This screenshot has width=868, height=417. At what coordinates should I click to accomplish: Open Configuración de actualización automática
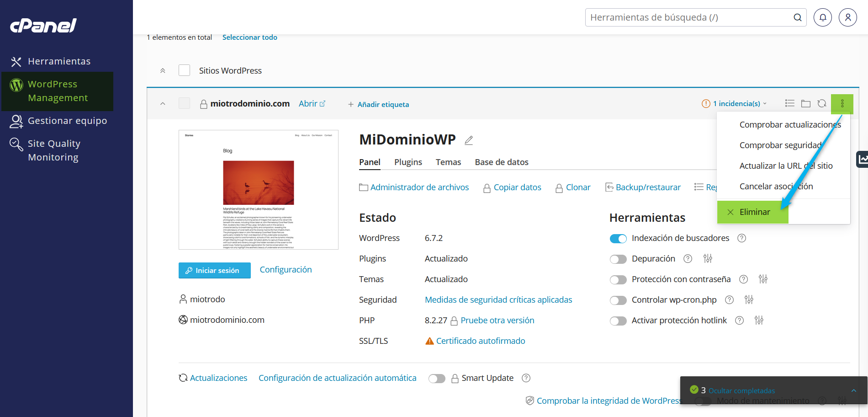tap(338, 378)
